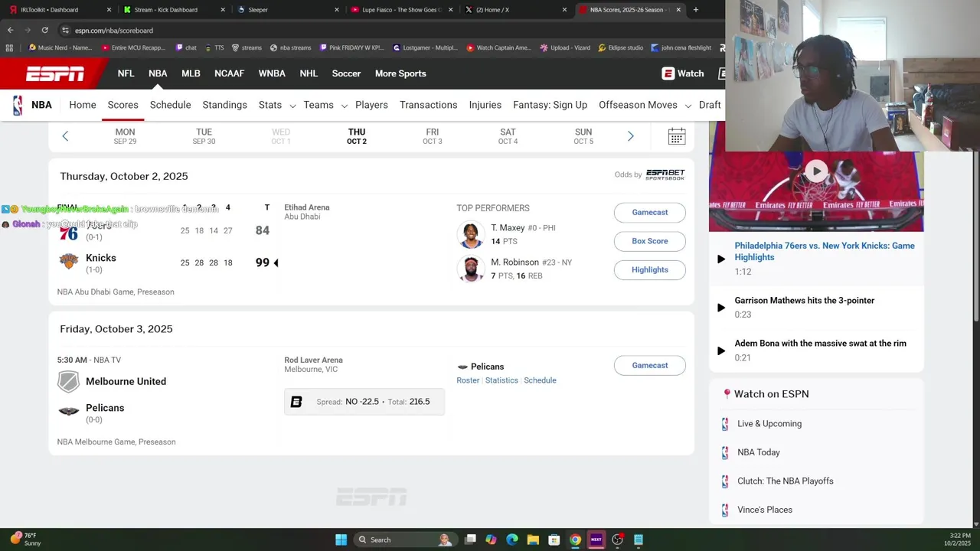Click the ESPN BET sportsbook logo
The image size is (980, 551).
(x=665, y=174)
